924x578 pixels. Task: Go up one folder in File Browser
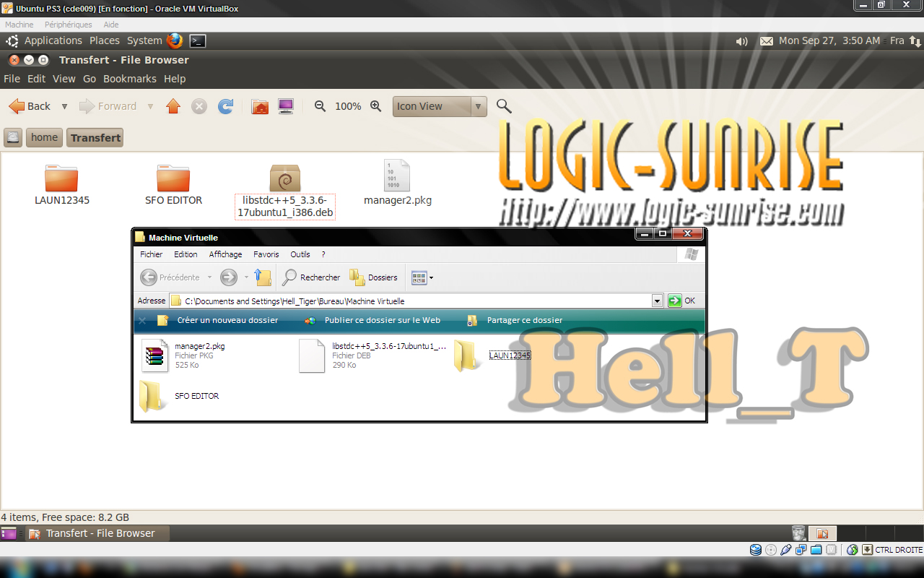click(x=173, y=106)
